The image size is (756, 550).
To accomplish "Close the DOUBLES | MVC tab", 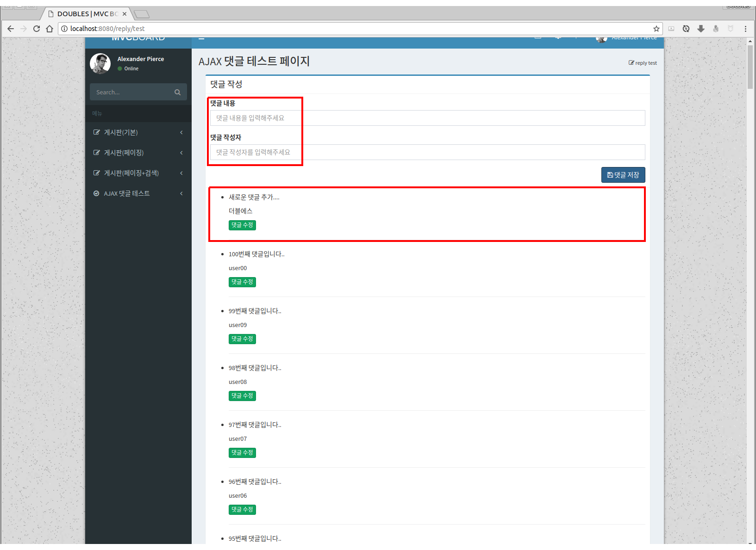I will [x=125, y=14].
